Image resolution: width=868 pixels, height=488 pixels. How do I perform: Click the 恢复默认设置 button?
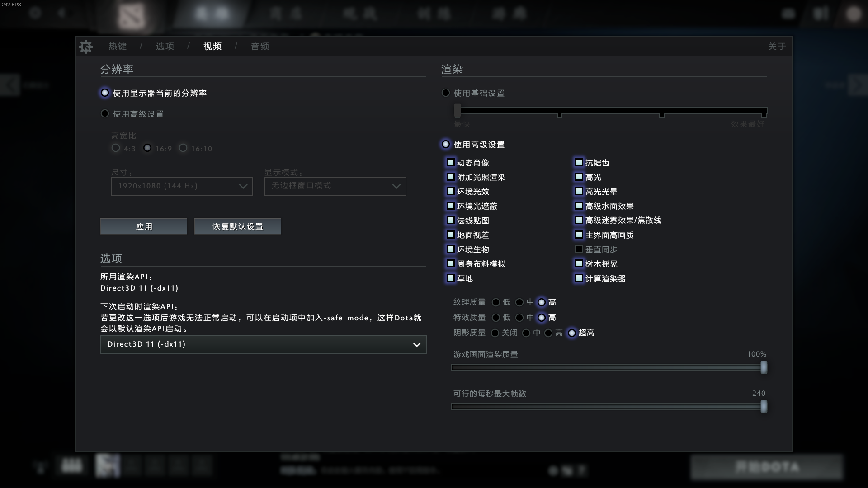pyautogui.click(x=238, y=226)
